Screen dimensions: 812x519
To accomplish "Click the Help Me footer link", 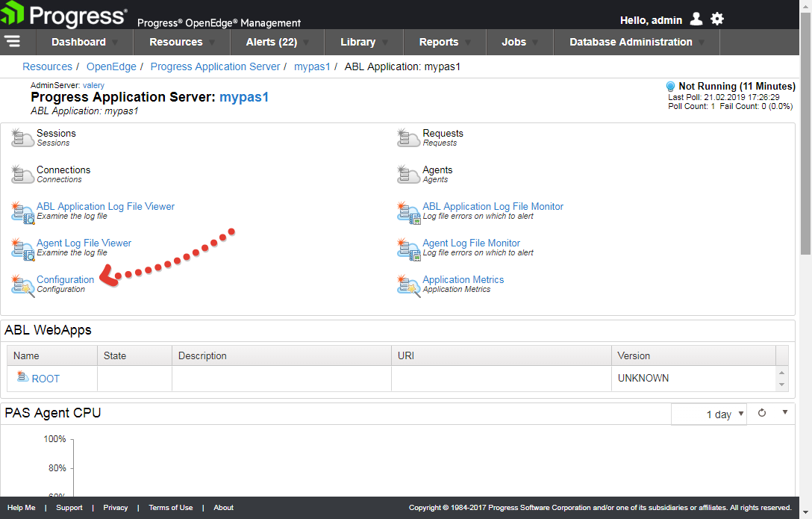I will [x=21, y=508].
